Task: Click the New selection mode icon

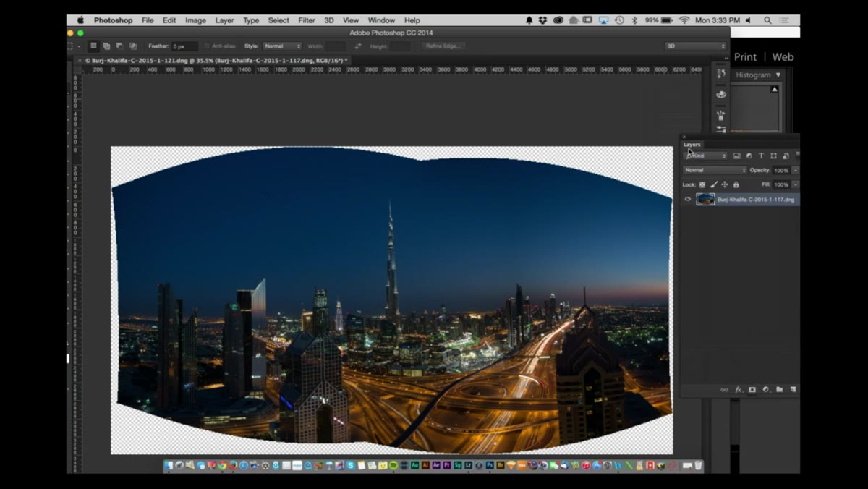Action: pos(93,46)
